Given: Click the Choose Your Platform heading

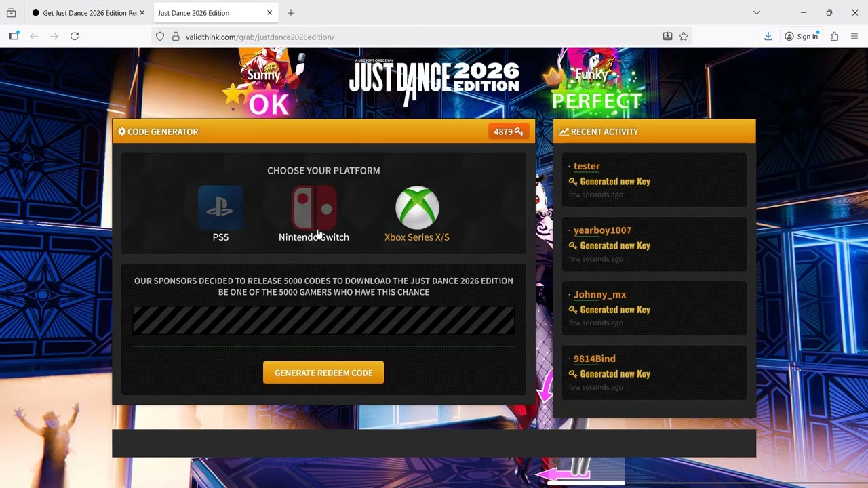Looking at the screenshot, I should click(x=323, y=171).
